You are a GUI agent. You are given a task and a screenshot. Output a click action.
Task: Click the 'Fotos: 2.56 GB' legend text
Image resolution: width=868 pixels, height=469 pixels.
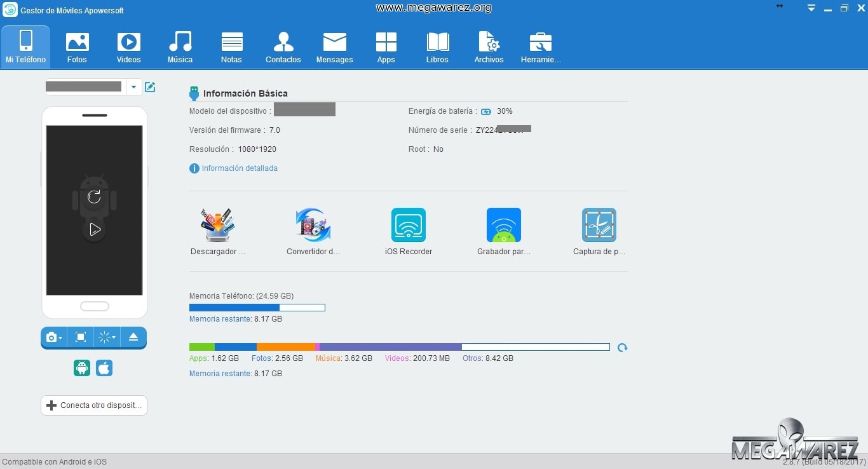pos(277,358)
